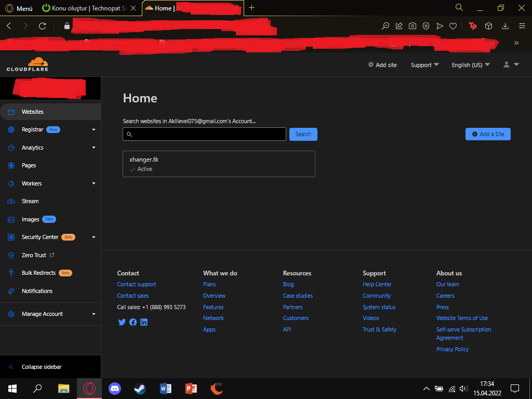Image resolution: width=532 pixels, height=399 pixels.
Task: Open the Features footer link
Action: point(213,307)
